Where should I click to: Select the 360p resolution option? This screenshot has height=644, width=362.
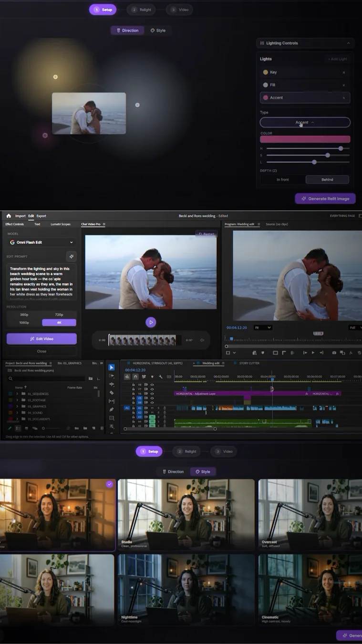tap(24, 315)
